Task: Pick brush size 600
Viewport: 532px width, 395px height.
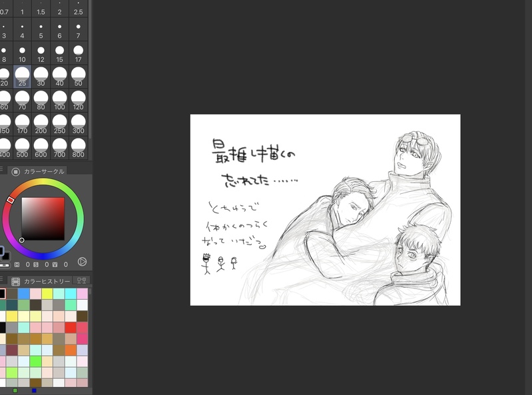Action: (x=41, y=149)
